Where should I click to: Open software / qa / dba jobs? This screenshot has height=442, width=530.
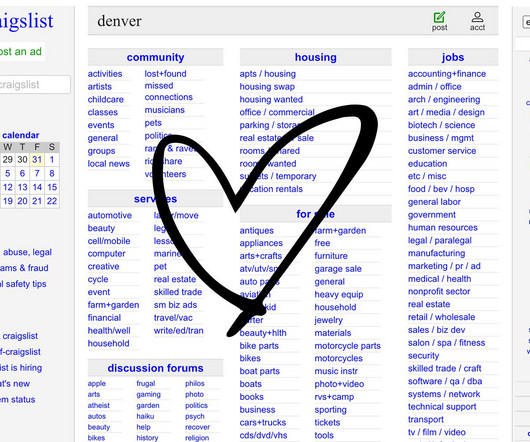(x=445, y=381)
